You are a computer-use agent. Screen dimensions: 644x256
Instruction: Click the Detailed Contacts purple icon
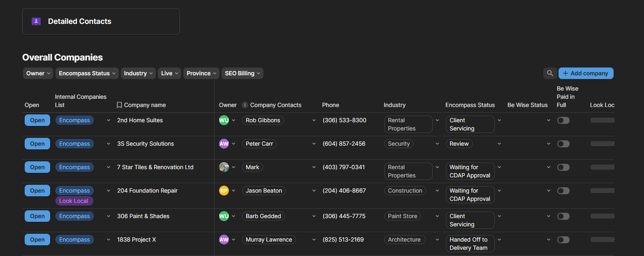36,21
